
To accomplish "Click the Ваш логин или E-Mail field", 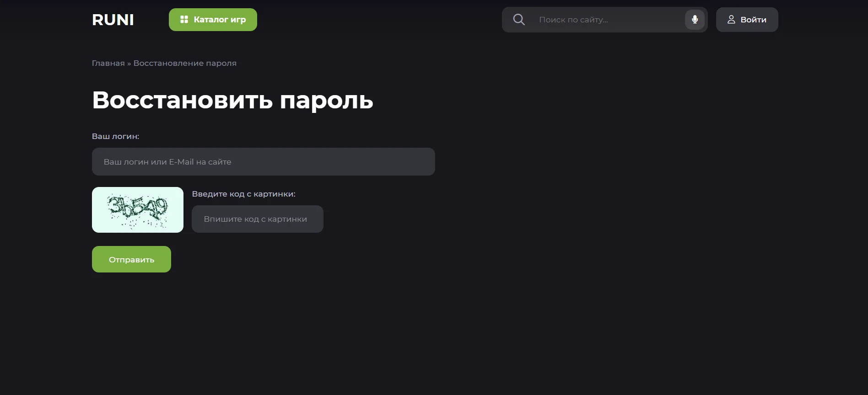I will [263, 162].
